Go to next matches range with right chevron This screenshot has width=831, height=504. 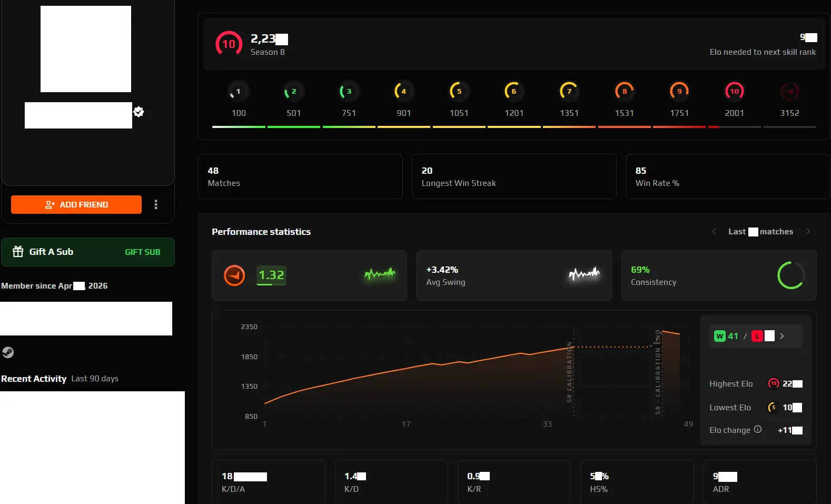pyautogui.click(x=808, y=232)
